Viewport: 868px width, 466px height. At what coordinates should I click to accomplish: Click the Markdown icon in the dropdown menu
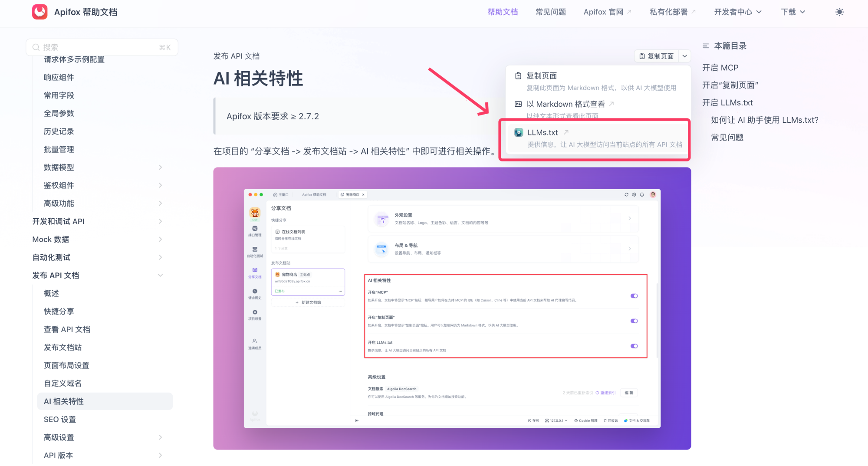pos(518,104)
